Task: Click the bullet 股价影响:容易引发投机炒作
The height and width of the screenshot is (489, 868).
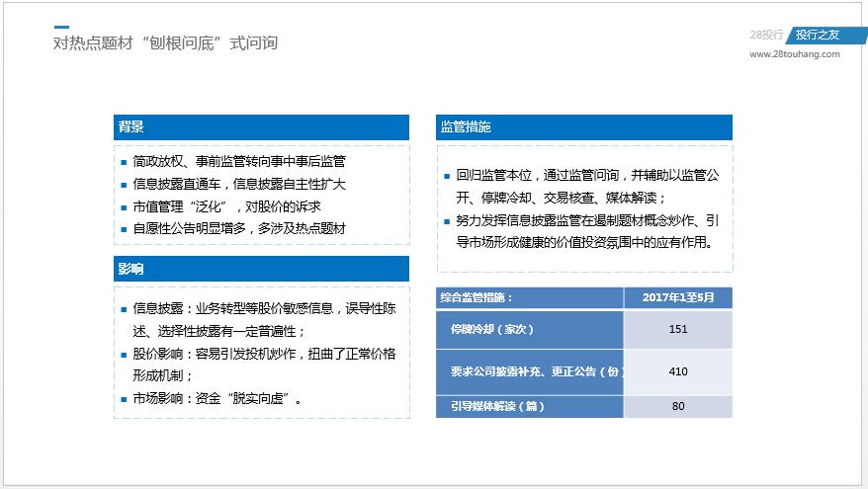Action: point(215,354)
